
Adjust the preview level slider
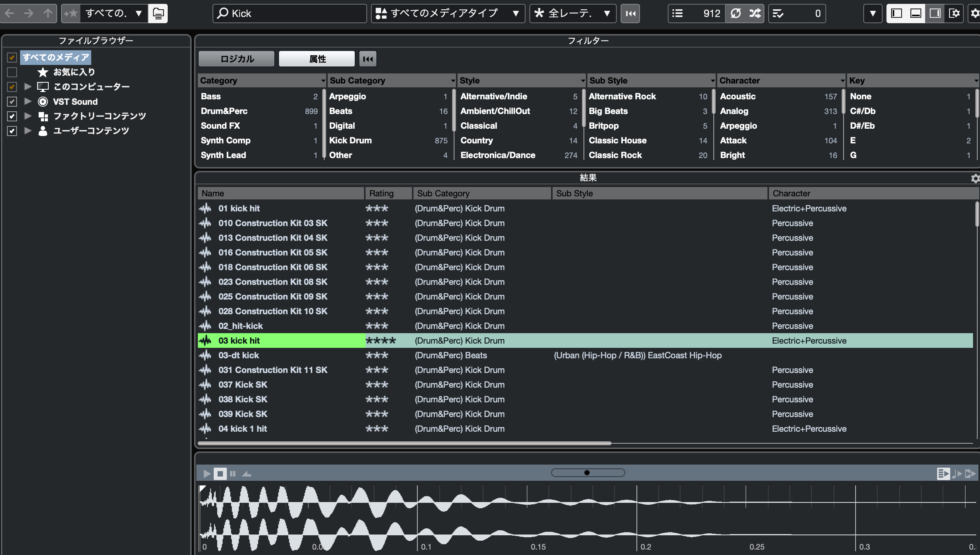[x=587, y=473]
